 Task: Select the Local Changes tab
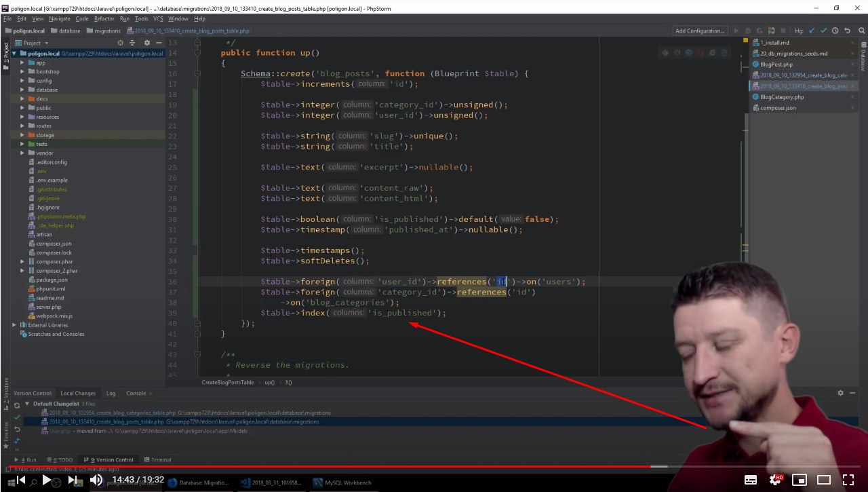(78, 393)
